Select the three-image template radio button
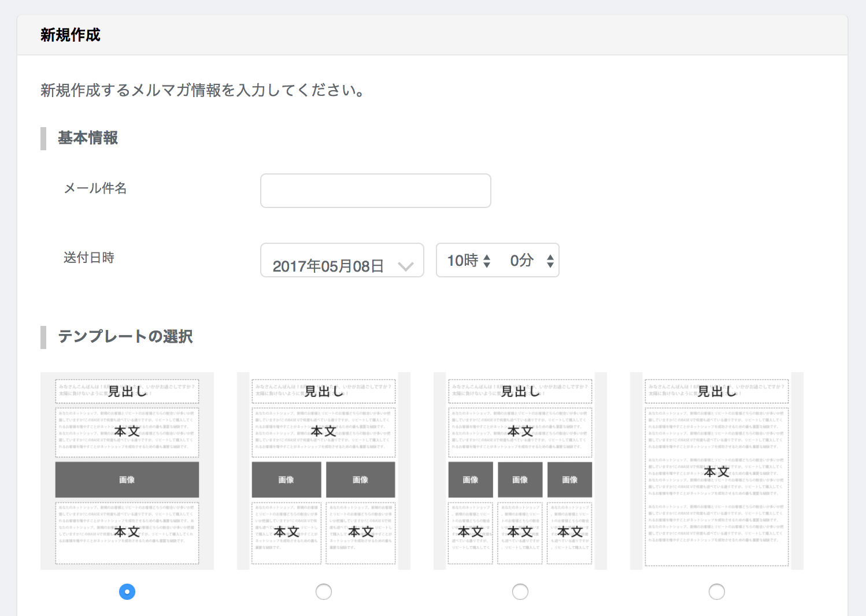 [520, 592]
